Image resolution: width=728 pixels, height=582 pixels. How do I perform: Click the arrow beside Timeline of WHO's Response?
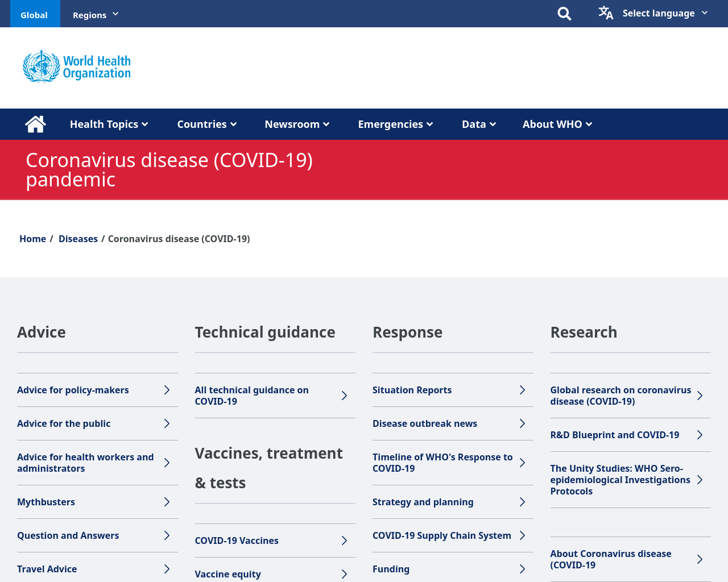click(x=522, y=463)
